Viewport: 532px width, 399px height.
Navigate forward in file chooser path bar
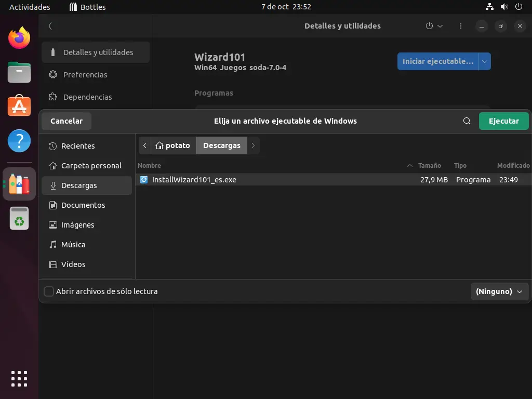pos(253,145)
